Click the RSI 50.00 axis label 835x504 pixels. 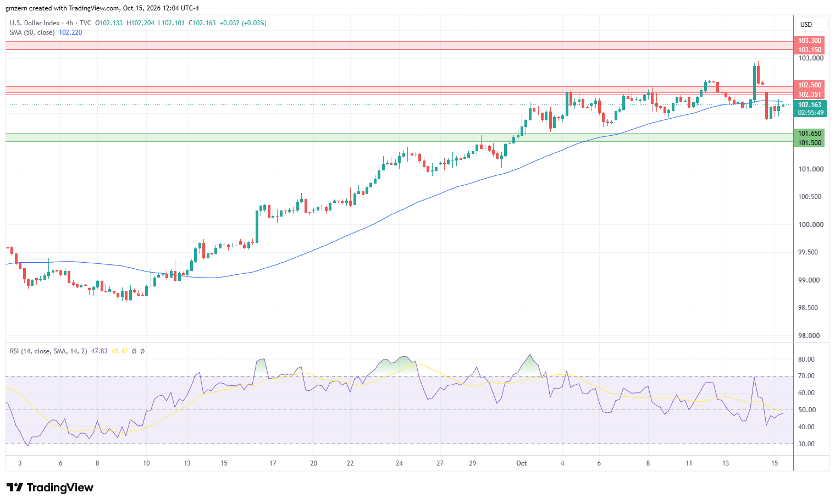point(806,410)
